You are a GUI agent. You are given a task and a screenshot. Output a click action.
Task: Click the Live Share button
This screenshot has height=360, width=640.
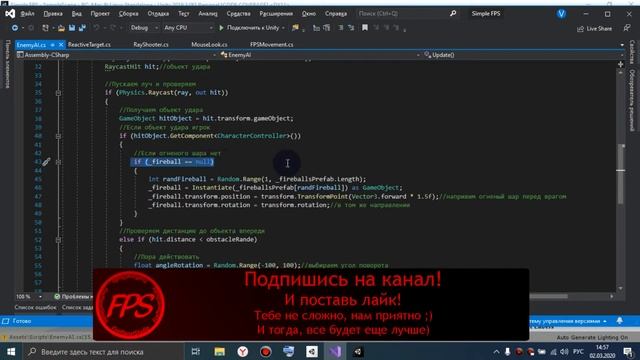pyautogui.click(x=594, y=29)
